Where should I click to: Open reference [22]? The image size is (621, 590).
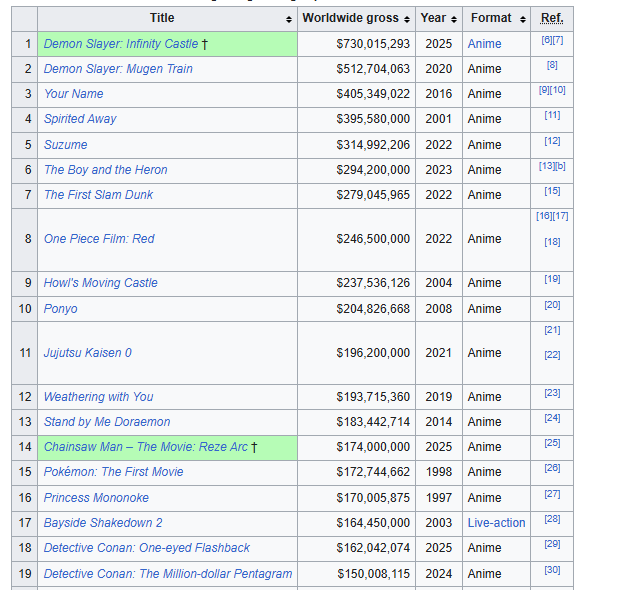click(552, 355)
